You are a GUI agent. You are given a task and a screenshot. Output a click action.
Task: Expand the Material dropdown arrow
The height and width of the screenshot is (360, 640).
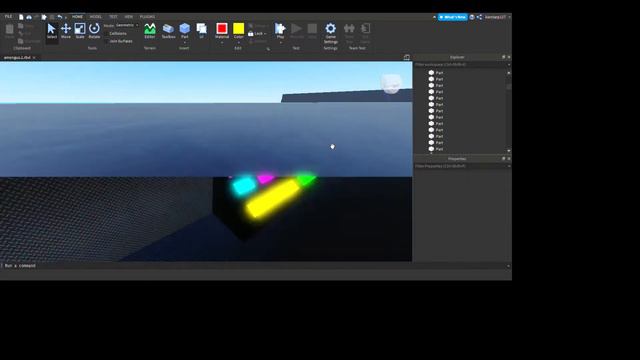pos(222,42)
